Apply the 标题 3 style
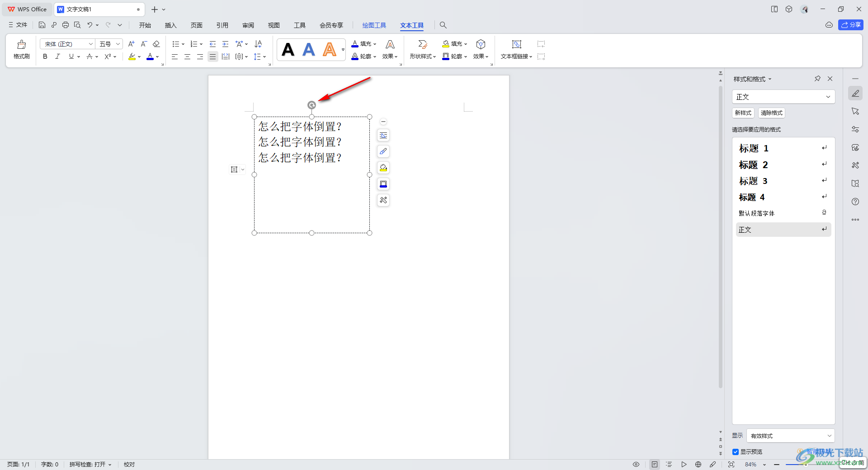The image size is (868, 470). coord(783,181)
